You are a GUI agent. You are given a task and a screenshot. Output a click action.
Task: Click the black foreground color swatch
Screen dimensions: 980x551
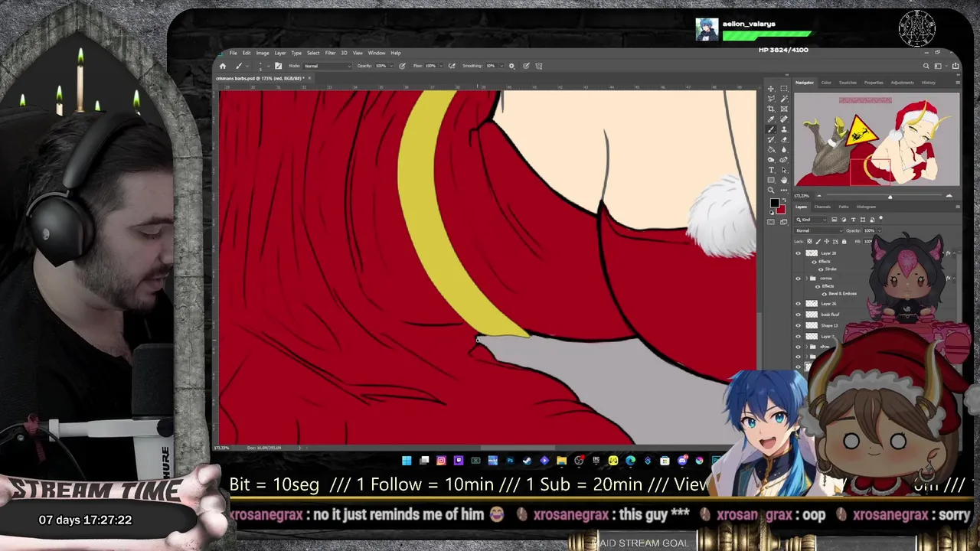[775, 202]
